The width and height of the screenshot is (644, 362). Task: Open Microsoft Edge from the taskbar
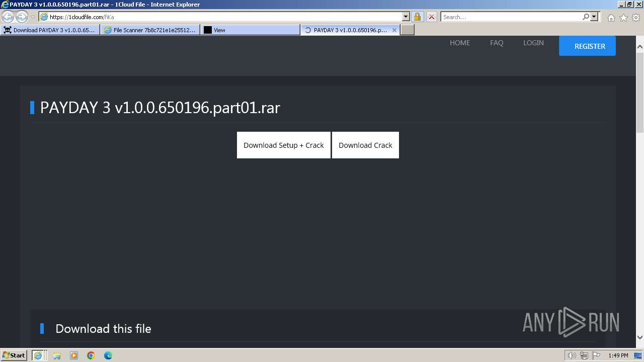coord(108,355)
